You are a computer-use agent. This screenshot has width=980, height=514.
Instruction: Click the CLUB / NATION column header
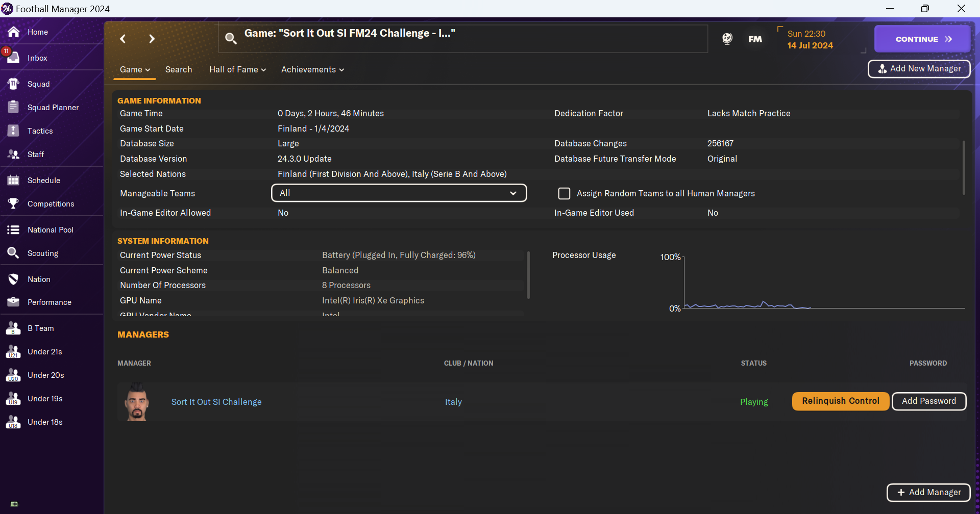pos(469,363)
